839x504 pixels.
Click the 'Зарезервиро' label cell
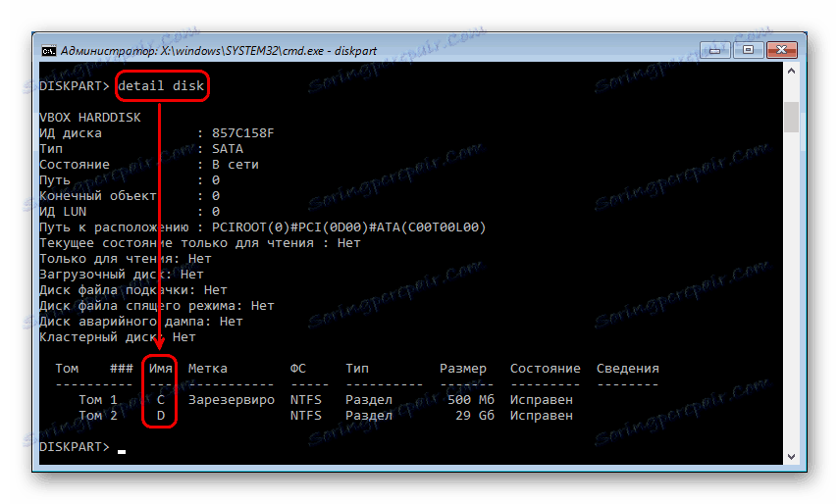pos(232,400)
